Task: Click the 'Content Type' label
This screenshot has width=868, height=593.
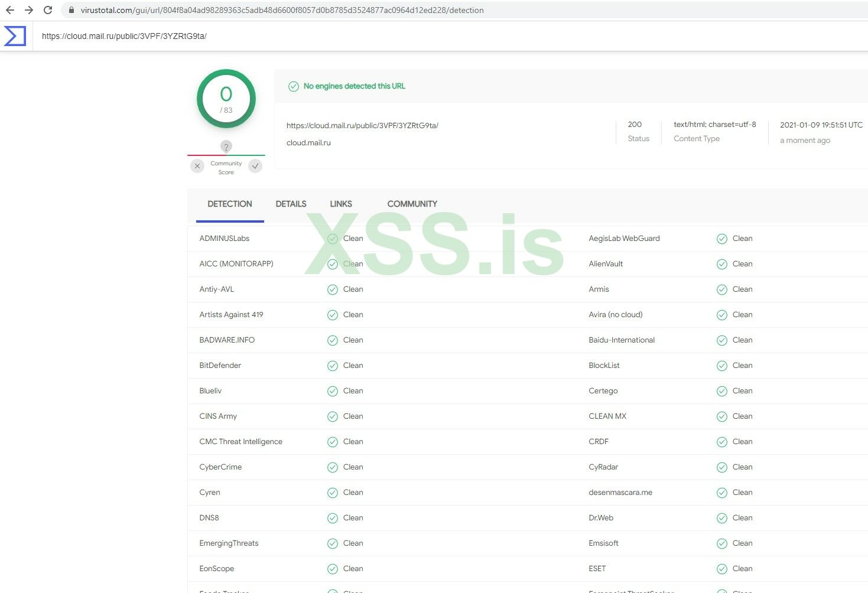Action: coord(697,139)
